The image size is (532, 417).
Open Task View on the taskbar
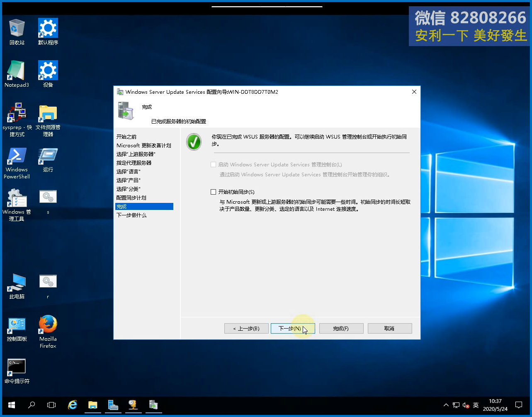[x=51, y=405]
